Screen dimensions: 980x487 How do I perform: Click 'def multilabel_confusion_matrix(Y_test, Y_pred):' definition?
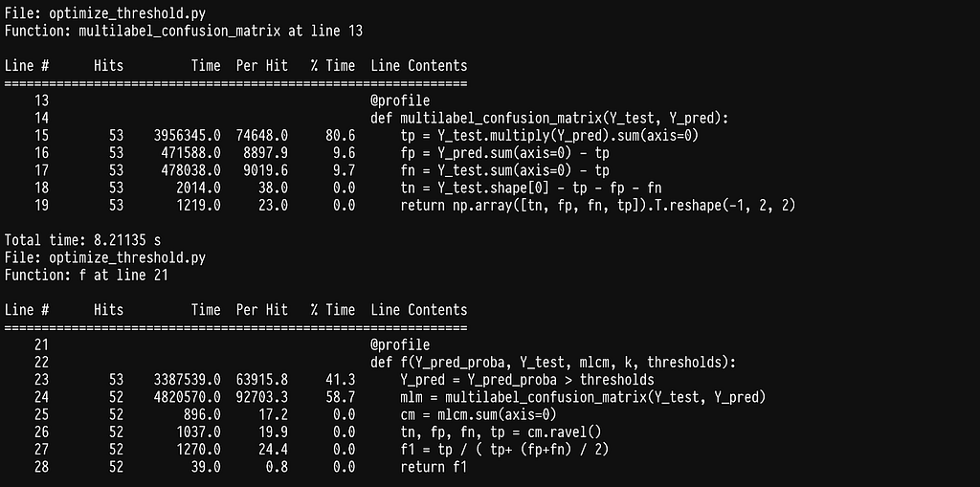point(549,119)
